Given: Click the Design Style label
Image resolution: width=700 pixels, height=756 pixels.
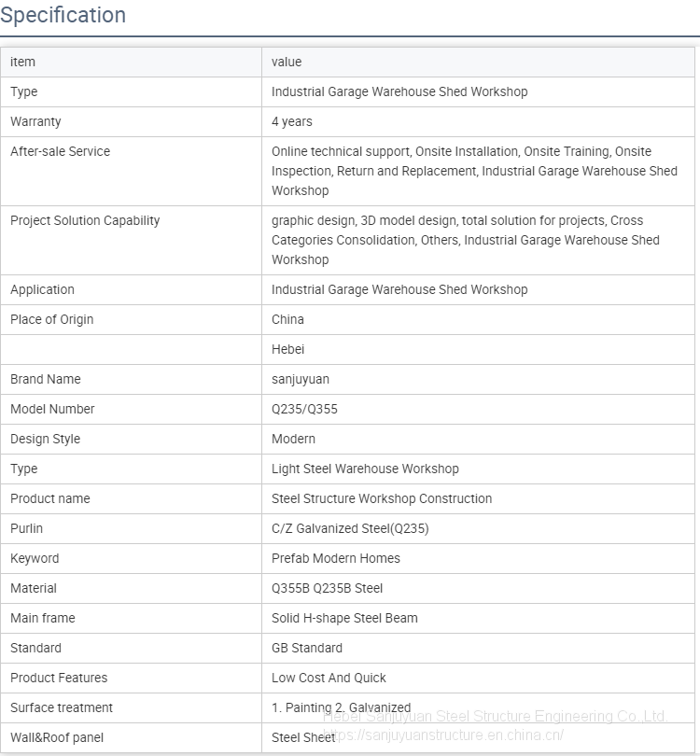Looking at the screenshot, I should click(x=45, y=439).
